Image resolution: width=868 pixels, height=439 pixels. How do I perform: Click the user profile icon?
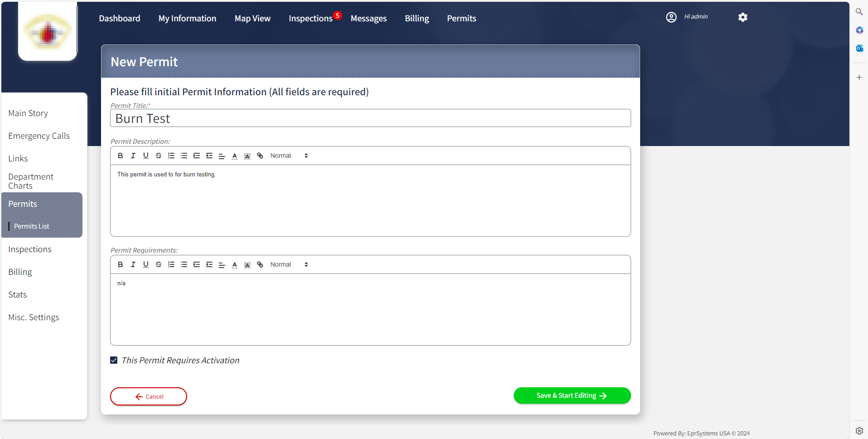tap(671, 17)
